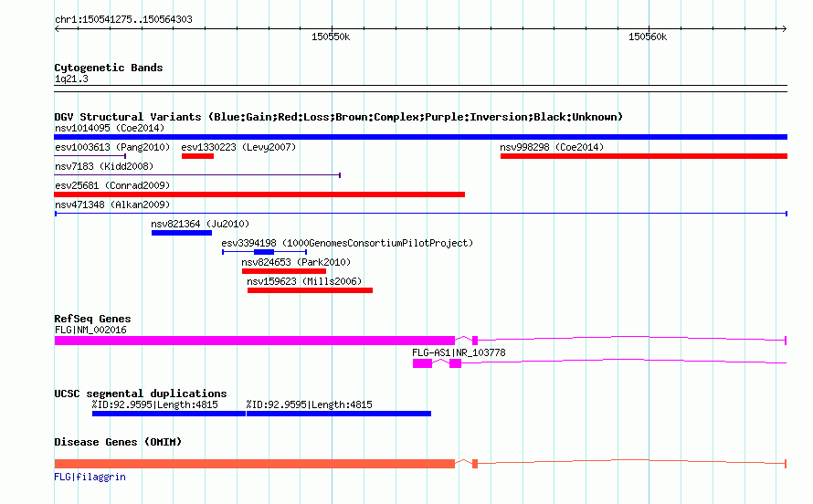Screen dimensions: 813x504
Task: Click the nsv824653 (Park2010) red bar
Action: pyautogui.click(x=283, y=271)
